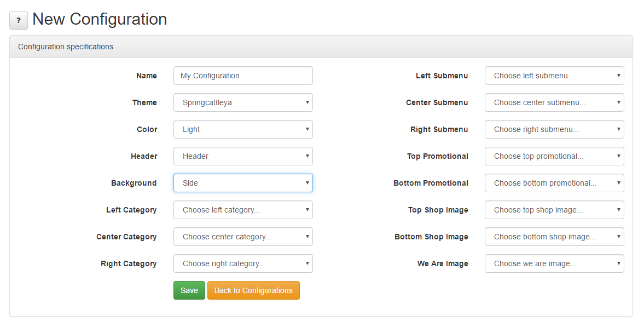Open the Bottom Shop Image dropdown
Viewport: 644px width, 327px height.
[x=554, y=237]
